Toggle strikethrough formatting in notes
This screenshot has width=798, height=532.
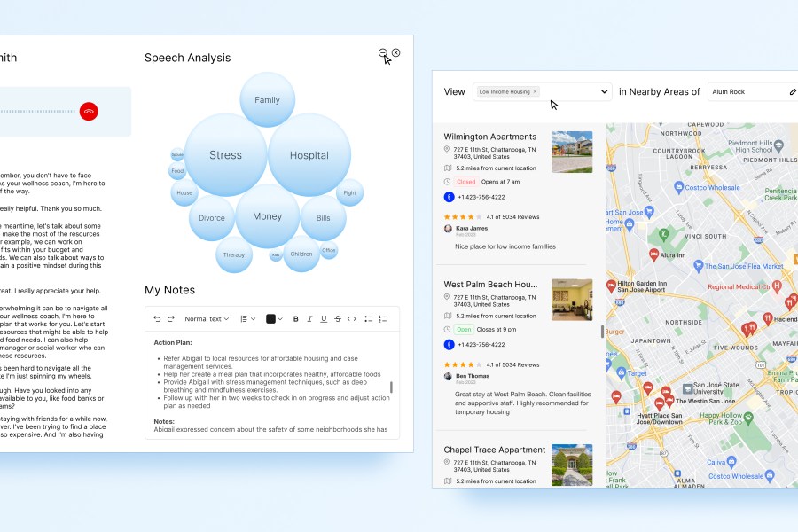[x=338, y=319]
